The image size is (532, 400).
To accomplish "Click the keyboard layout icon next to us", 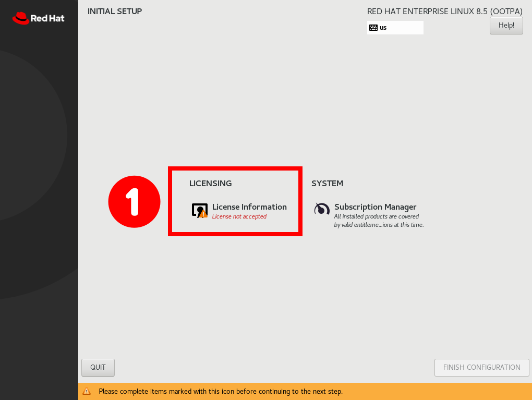I will [373, 28].
